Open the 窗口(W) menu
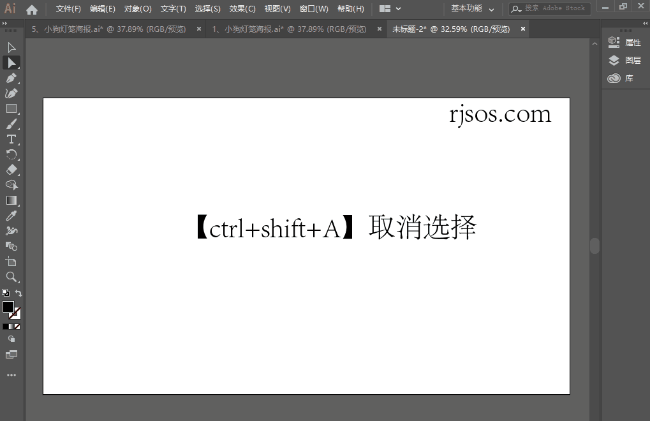The width and height of the screenshot is (650, 421). tap(314, 9)
